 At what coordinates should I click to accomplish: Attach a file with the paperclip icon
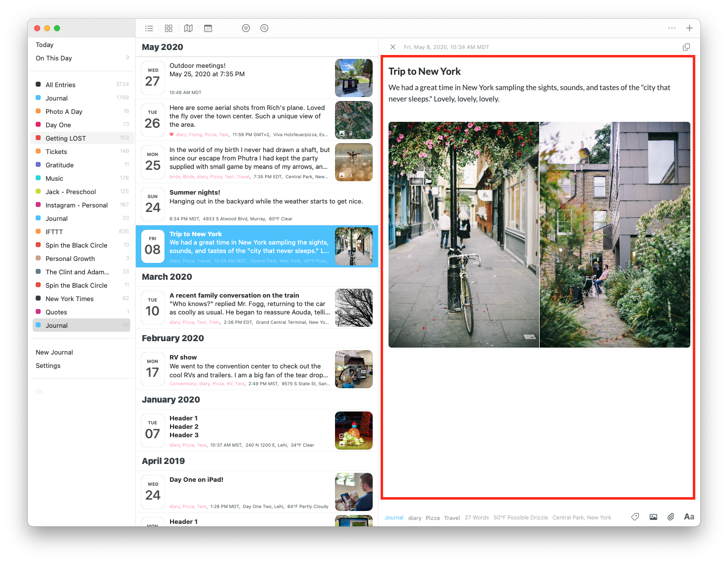pos(671,516)
